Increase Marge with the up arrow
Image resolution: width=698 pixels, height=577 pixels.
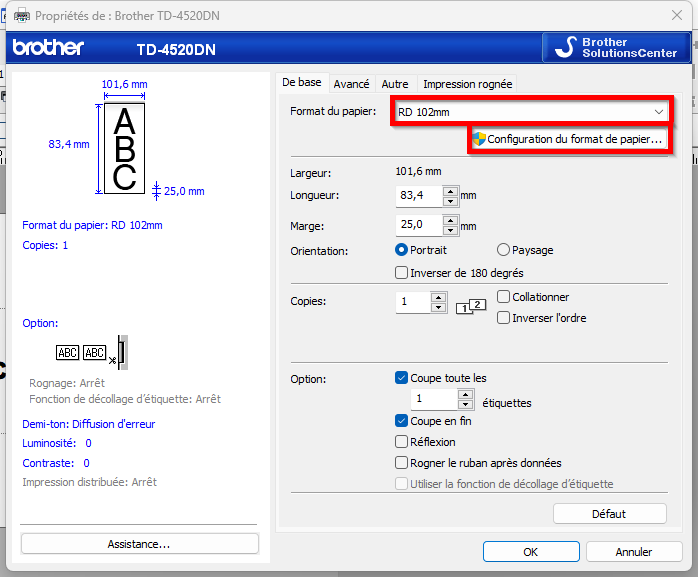pos(451,221)
